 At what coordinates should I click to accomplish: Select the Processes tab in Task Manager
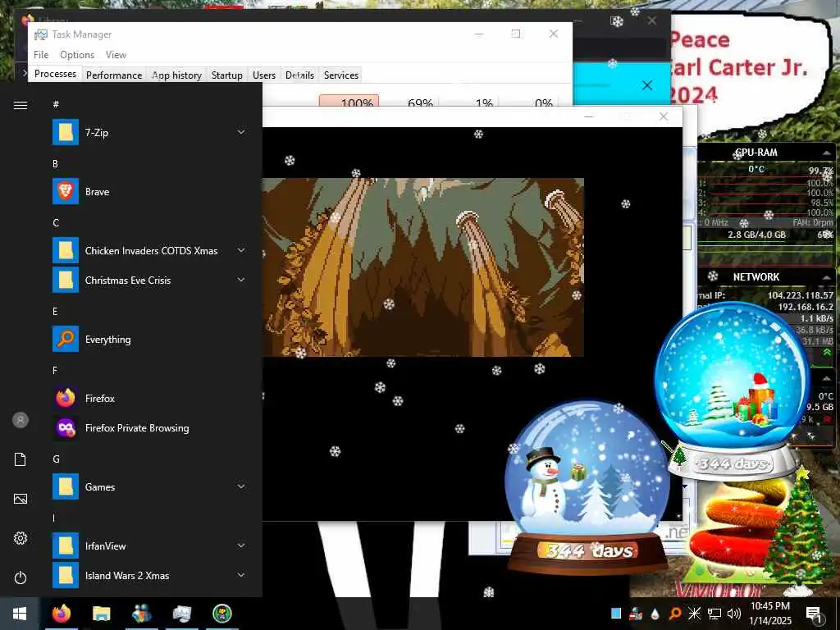(55, 74)
